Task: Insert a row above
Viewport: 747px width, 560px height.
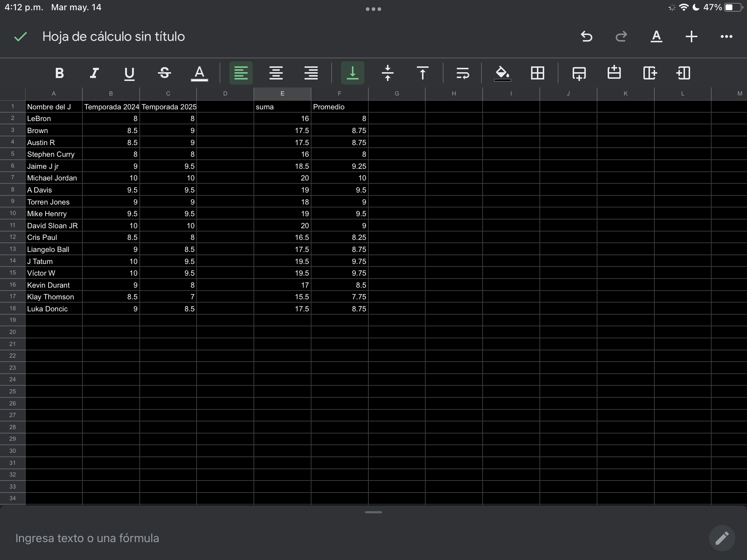Action: click(614, 73)
